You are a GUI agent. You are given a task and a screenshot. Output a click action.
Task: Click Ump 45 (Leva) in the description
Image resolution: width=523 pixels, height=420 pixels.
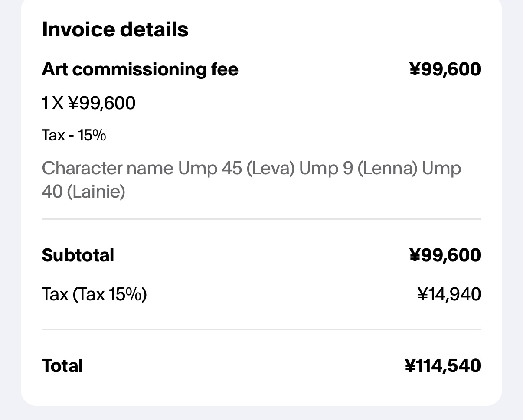(236, 168)
